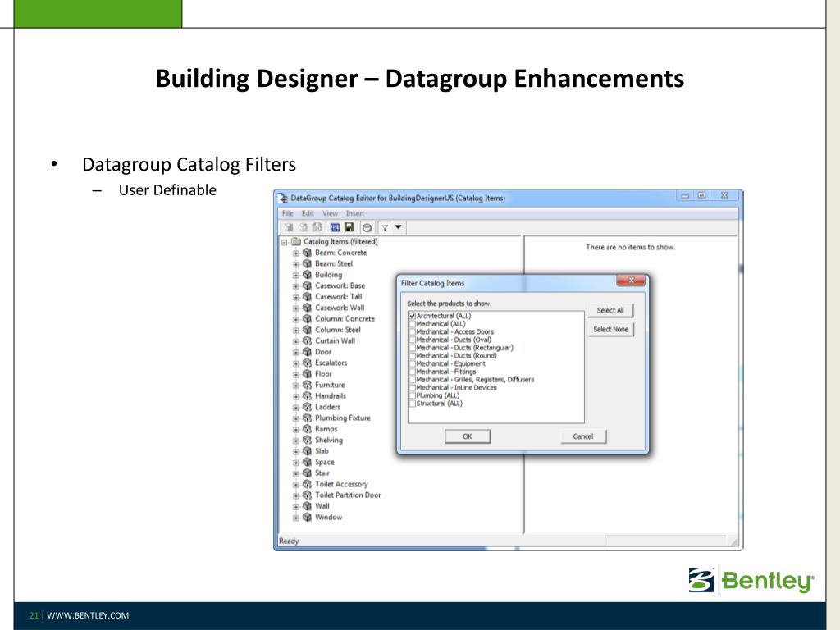Click the third greyed-out toolbar icon
The height and width of the screenshot is (630, 840).
[317, 228]
